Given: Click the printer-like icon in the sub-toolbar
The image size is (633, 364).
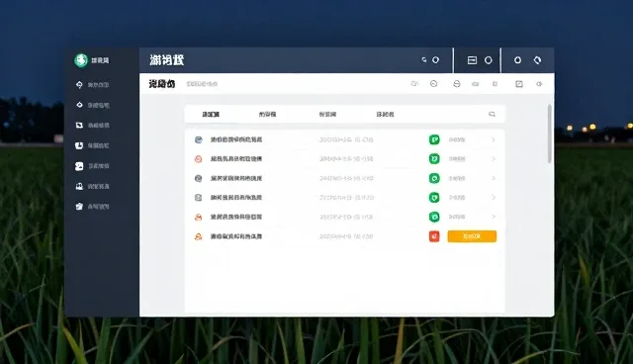Looking at the screenshot, I should tap(457, 83).
